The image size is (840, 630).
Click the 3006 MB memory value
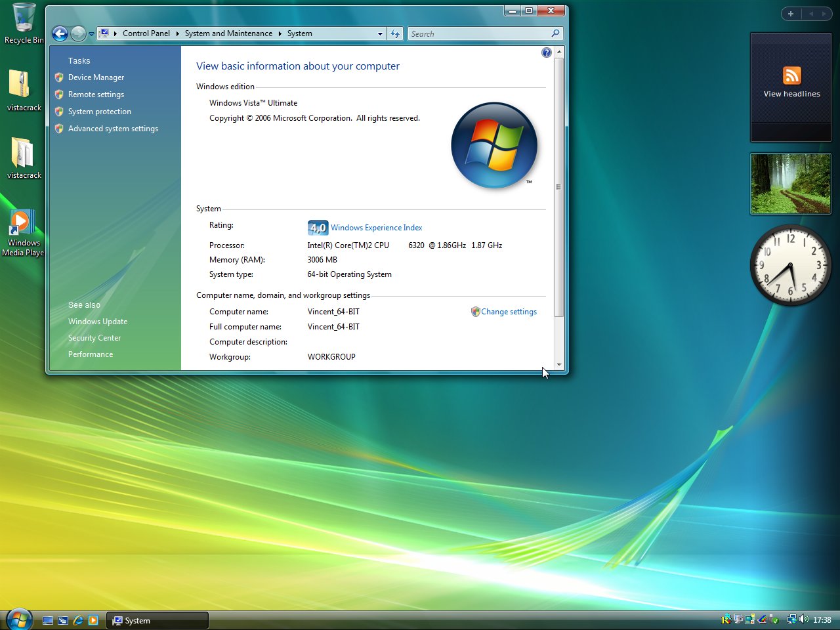(322, 260)
